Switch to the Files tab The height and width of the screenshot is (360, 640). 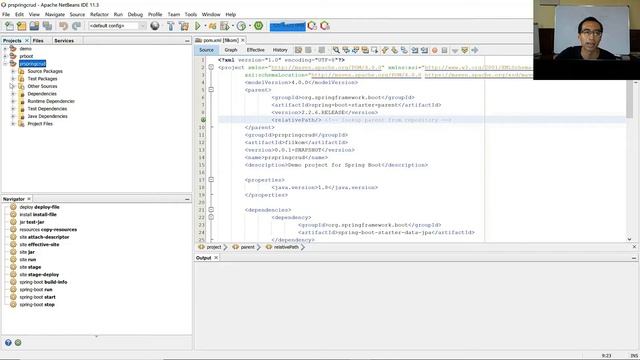click(38, 40)
